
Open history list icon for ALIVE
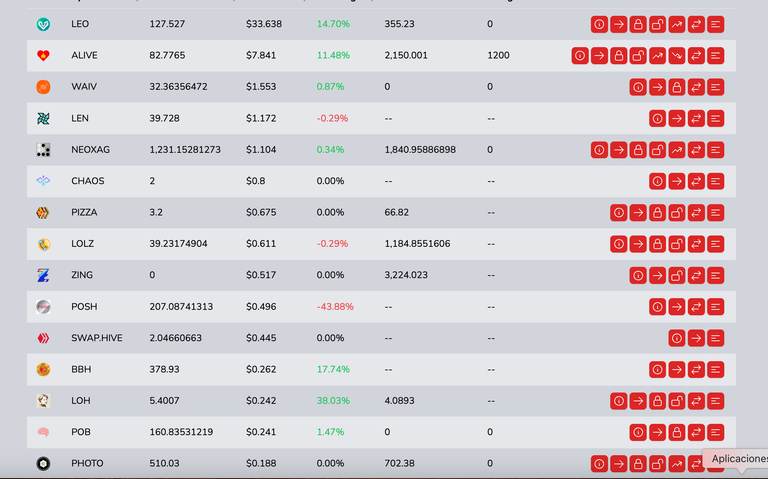tap(715, 55)
